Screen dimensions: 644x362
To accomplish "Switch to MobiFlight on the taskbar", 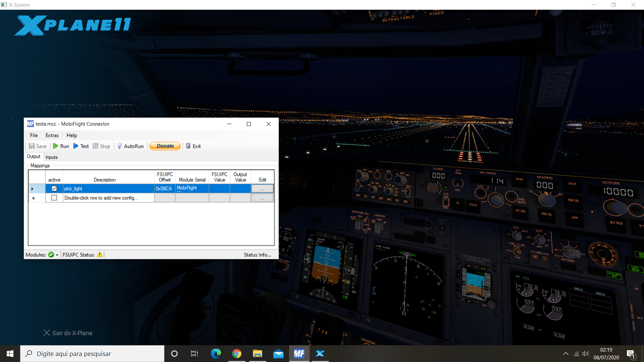I will pyautogui.click(x=299, y=354).
